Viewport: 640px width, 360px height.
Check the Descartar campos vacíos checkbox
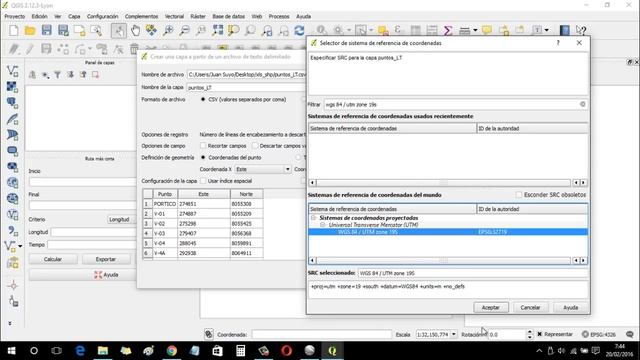tap(255, 146)
